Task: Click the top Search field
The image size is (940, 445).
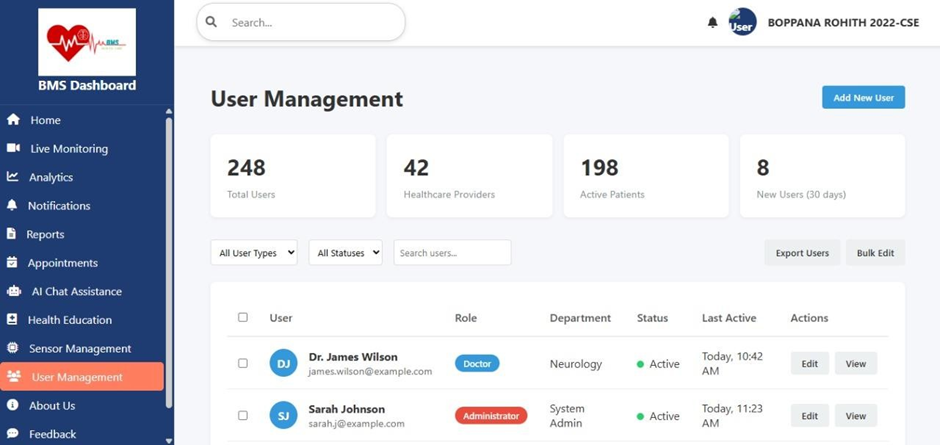Action: [301, 22]
